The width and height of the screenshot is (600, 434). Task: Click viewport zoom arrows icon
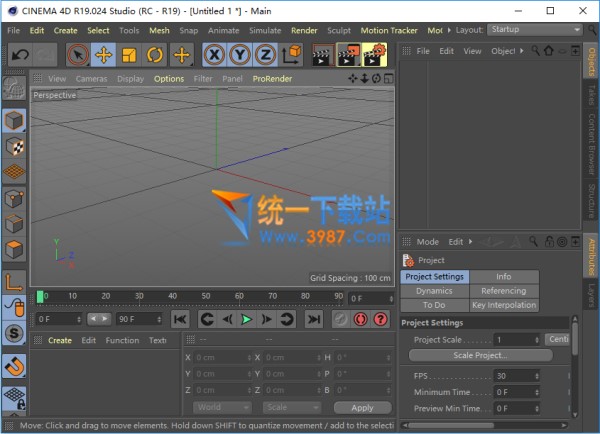pos(364,78)
